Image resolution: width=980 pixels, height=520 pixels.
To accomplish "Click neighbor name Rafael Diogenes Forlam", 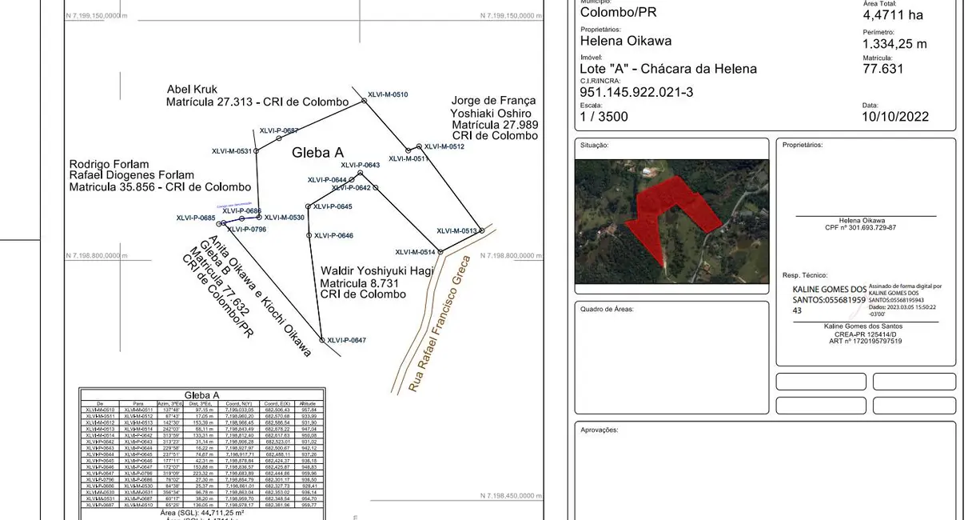I will (132, 175).
